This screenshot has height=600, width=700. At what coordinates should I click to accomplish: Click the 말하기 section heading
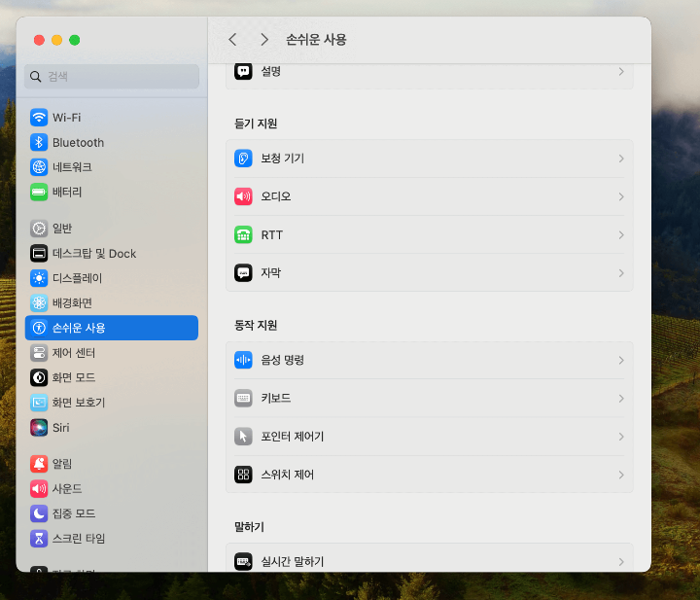point(250,527)
